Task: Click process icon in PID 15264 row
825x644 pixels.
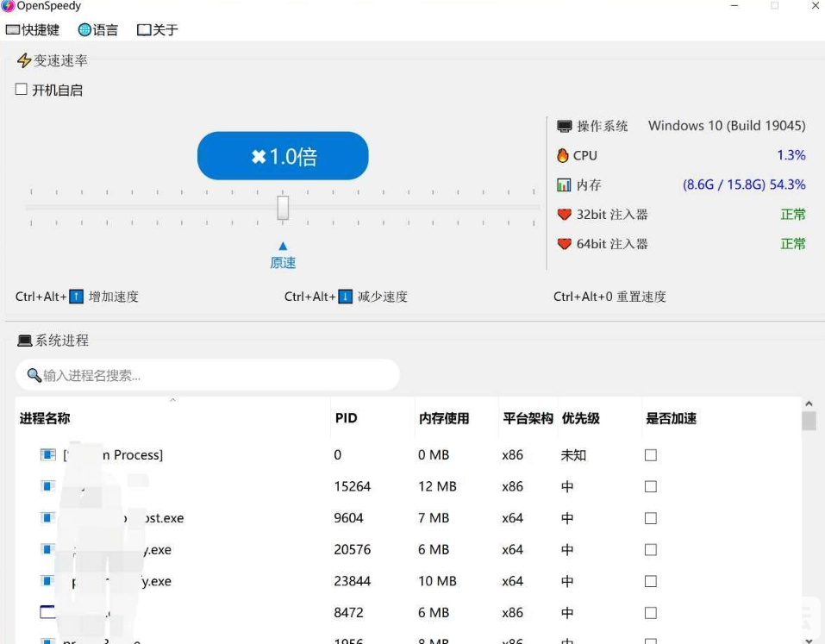Action: tap(48, 485)
